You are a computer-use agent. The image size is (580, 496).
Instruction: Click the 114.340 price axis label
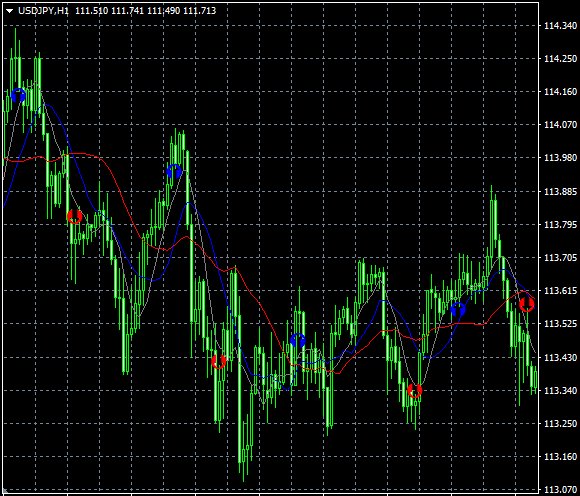point(560,26)
